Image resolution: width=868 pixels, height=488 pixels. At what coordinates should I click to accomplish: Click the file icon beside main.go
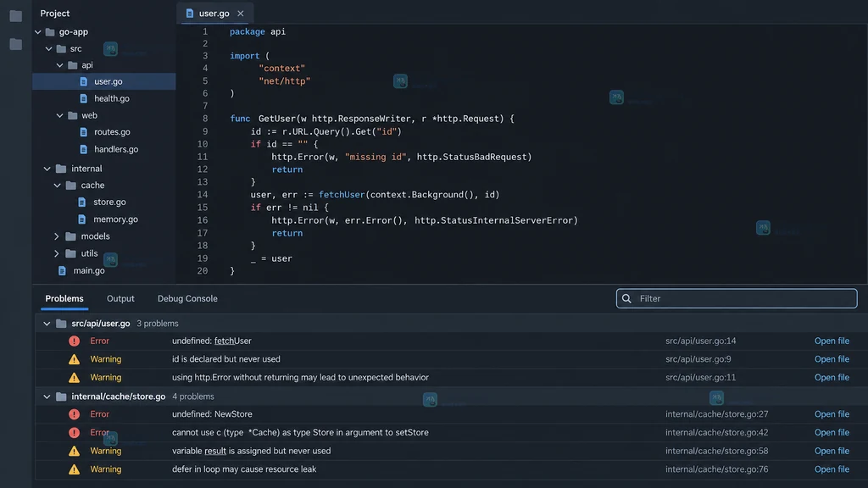(x=62, y=270)
